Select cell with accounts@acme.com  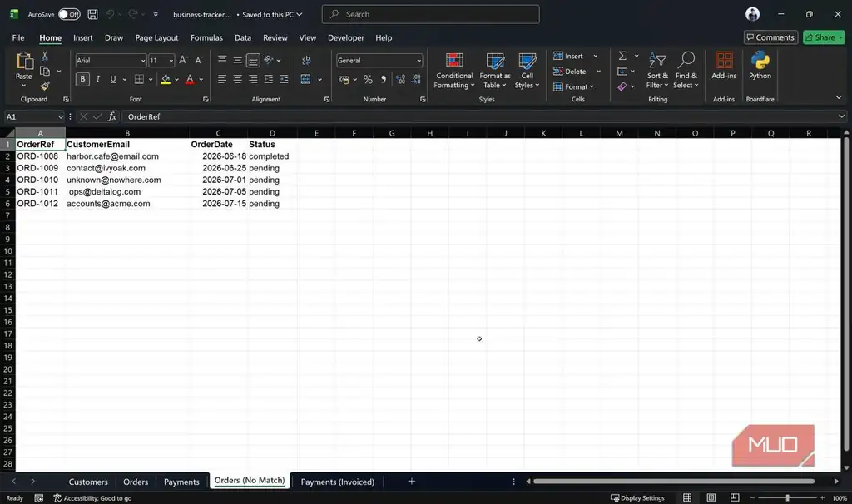[127, 204]
